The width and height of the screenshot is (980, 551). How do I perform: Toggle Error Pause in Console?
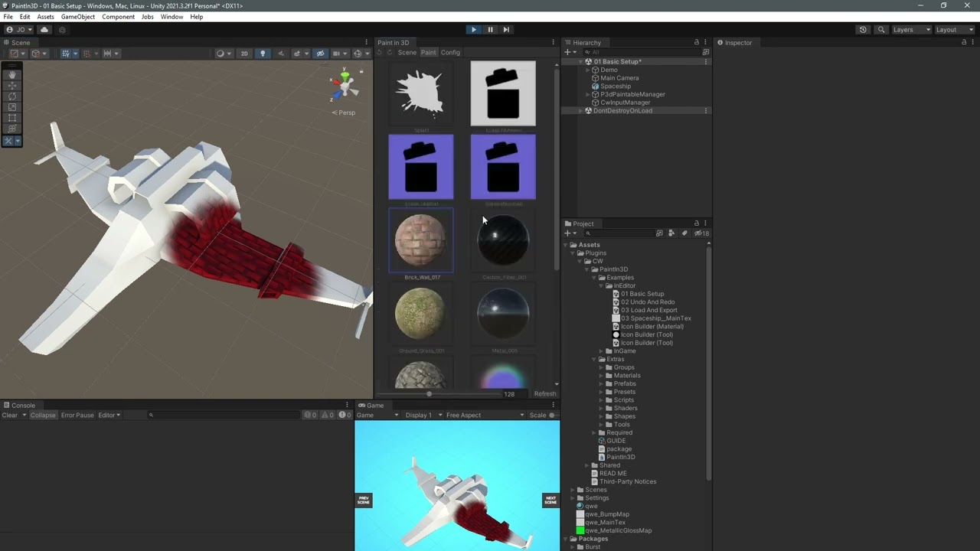click(x=77, y=415)
